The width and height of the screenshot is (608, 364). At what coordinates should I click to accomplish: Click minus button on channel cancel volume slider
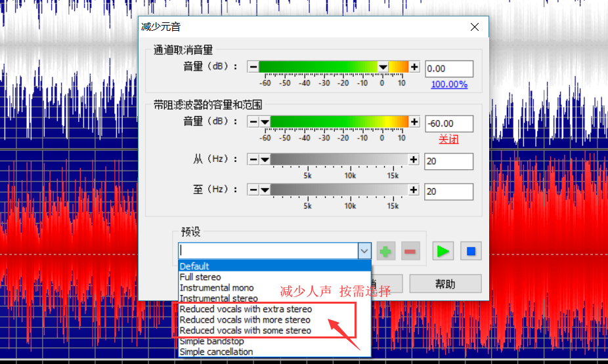point(253,67)
